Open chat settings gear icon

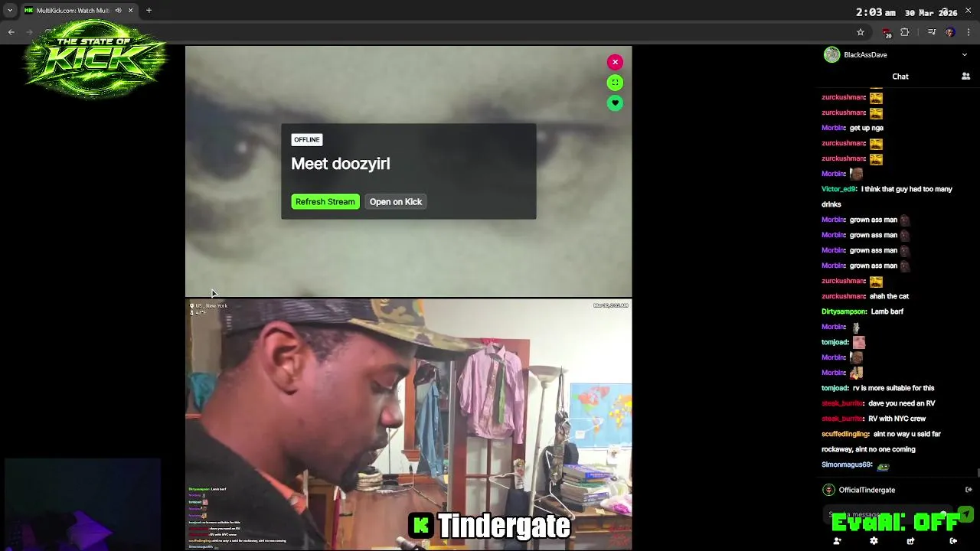tap(874, 541)
